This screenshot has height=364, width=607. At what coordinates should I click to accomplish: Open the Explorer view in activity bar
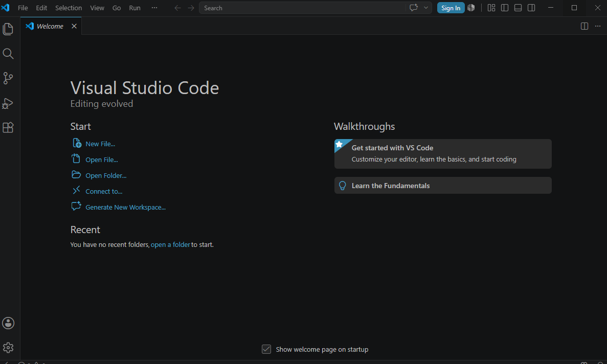[8, 29]
